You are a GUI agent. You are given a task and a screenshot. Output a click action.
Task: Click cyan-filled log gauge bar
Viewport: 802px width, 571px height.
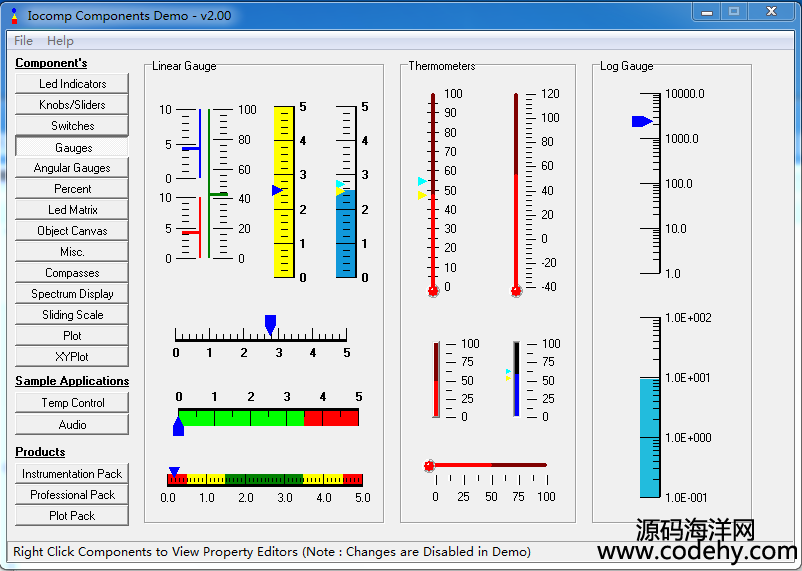(650, 437)
